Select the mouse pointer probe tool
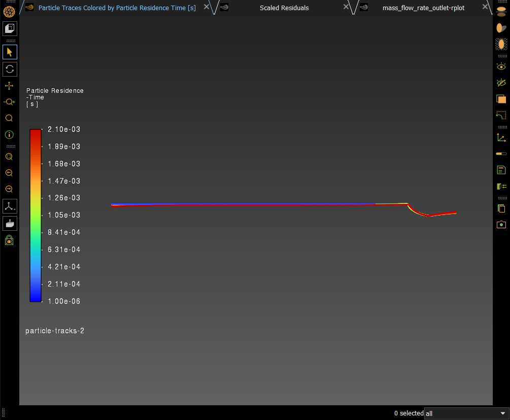The height and width of the screenshot is (420, 510). (9, 52)
